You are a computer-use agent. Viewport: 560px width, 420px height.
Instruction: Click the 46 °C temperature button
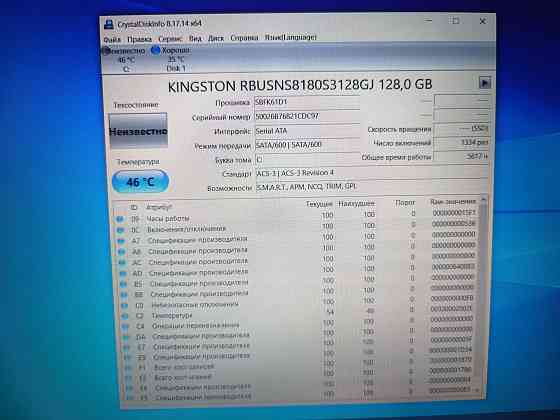pos(140,181)
